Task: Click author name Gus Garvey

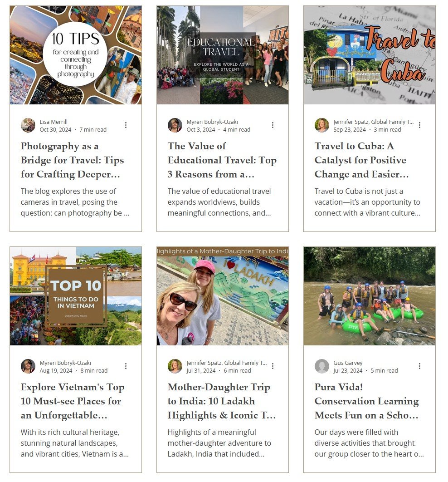Action: (348, 363)
